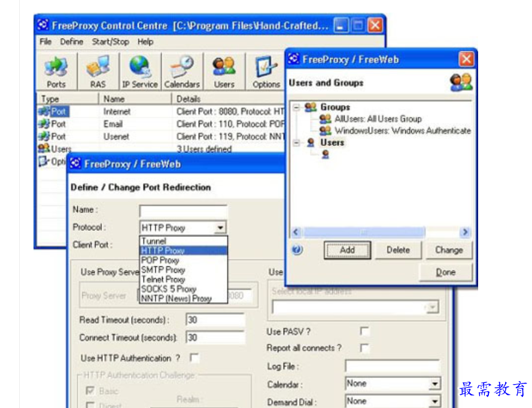Open the Calendars toolbar icon
Screen dimensions: 532x408
click(x=182, y=72)
